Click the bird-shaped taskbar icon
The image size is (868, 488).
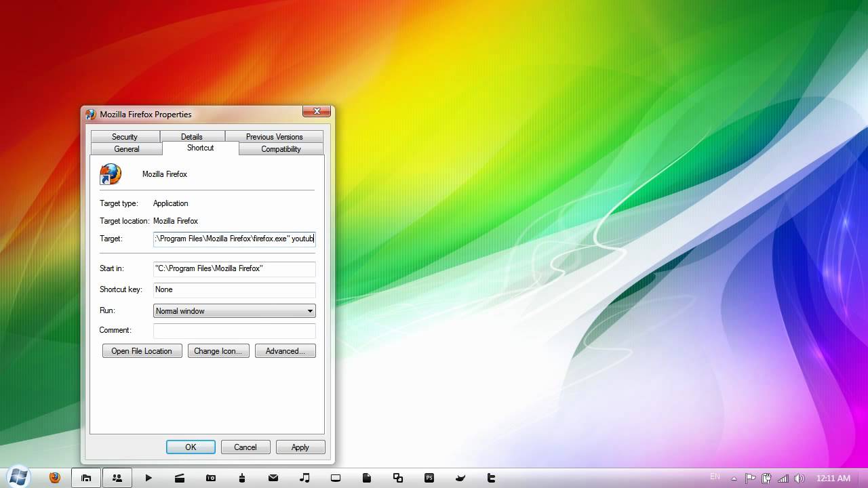(x=460, y=478)
